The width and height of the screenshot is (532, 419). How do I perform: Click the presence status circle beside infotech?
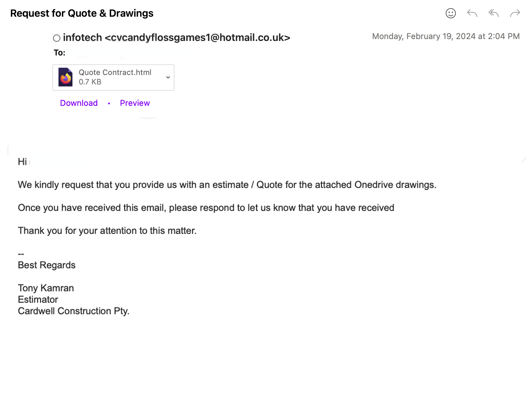[x=57, y=38]
